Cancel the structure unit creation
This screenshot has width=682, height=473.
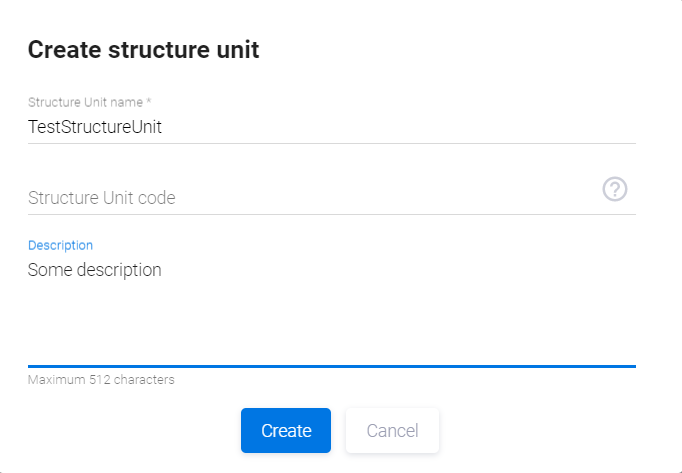coord(392,431)
